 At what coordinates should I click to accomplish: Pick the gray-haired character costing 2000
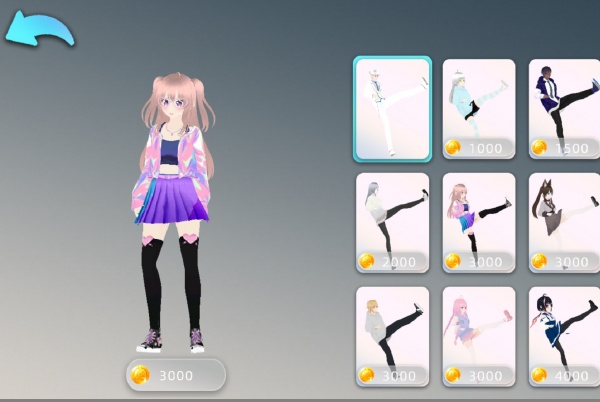point(392,222)
